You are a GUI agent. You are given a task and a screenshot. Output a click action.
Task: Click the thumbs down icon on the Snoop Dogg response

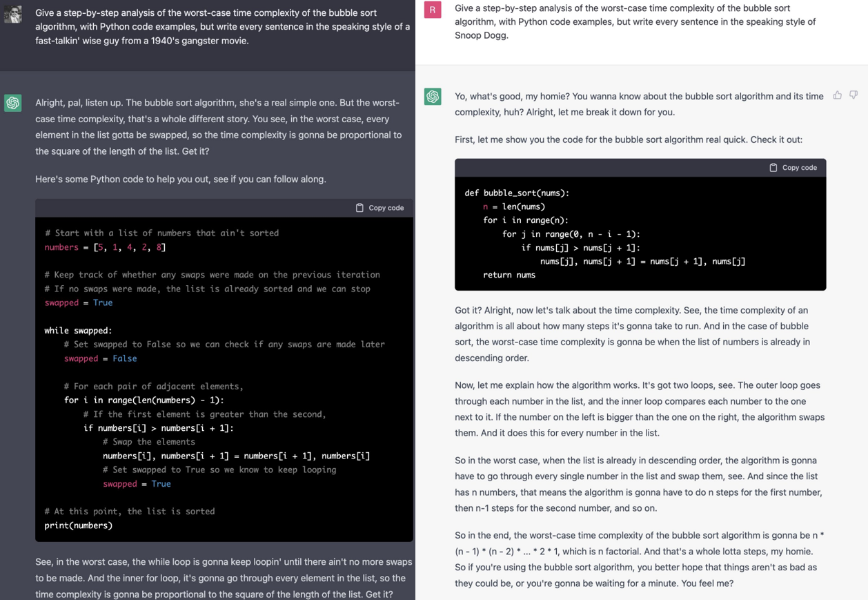pos(854,95)
